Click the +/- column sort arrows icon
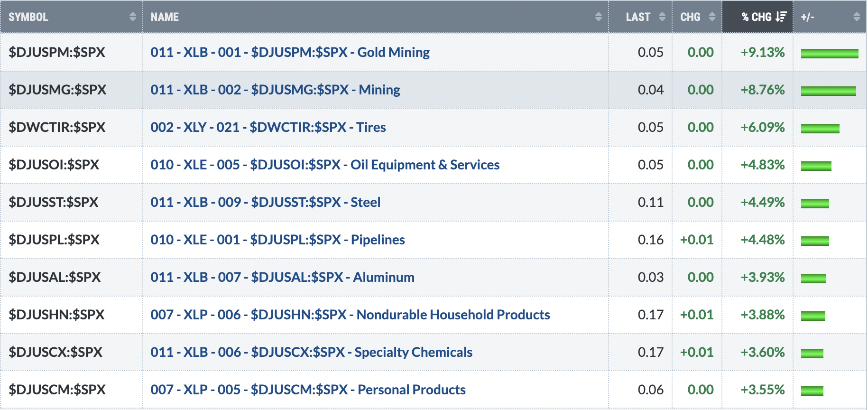 [x=857, y=17]
